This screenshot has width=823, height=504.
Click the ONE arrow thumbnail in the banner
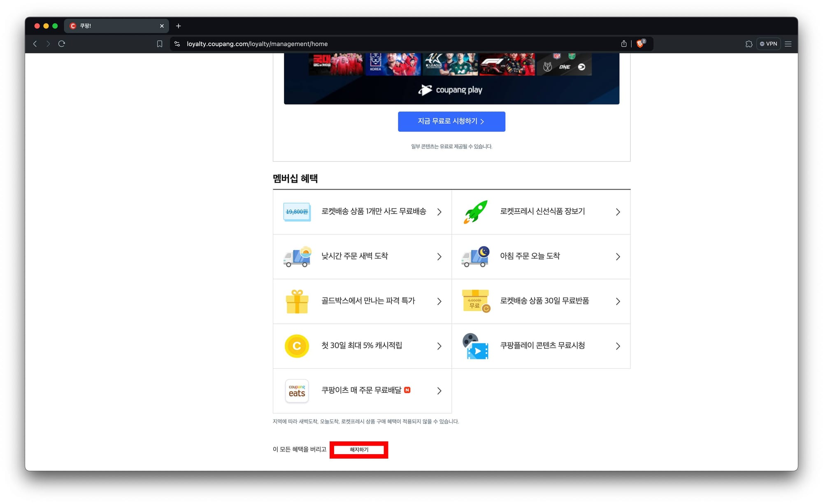(564, 65)
